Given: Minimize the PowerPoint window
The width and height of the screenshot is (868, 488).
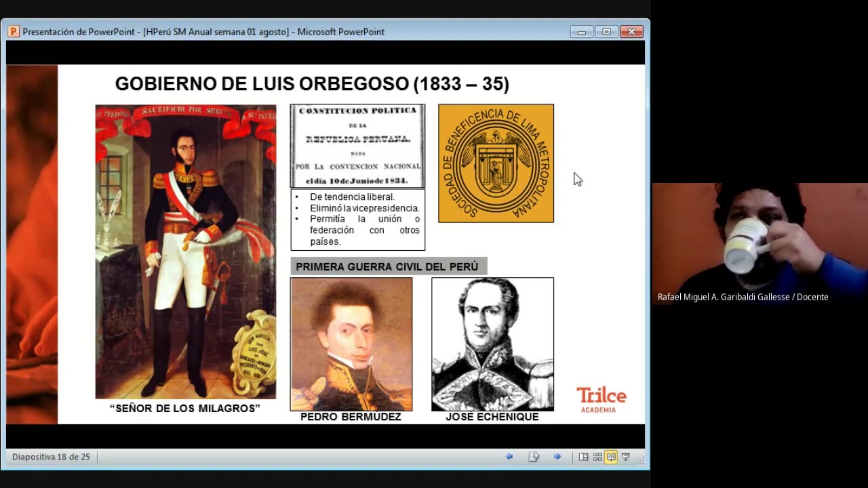Looking at the screenshot, I should tap(581, 31).
